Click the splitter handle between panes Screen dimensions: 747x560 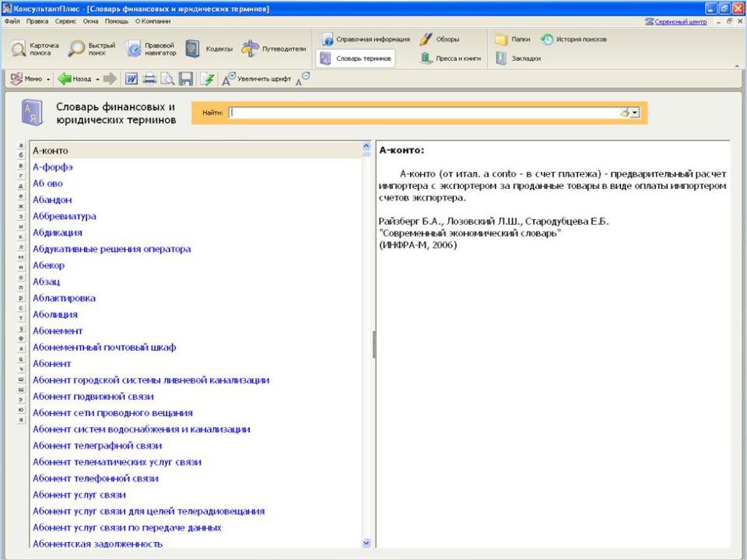tap(374, 345)
